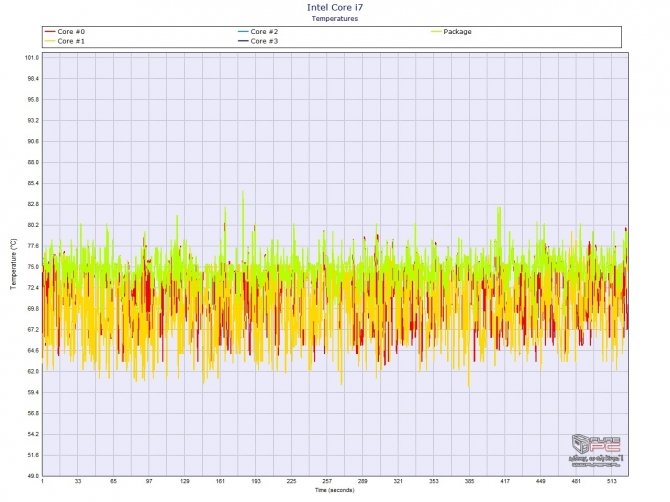Screen dimensions: 670x502
Task: Click the 49.0 y-axis value
Action: 33,476
